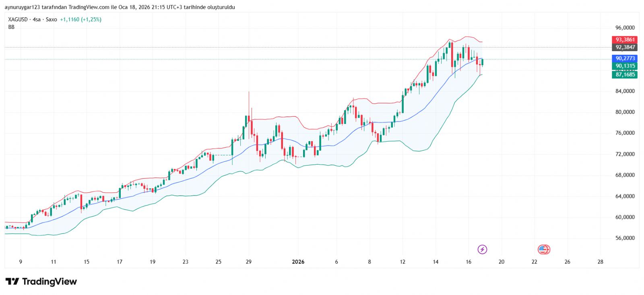Click the gray 92,3847 price label

(x=625, y=47)
